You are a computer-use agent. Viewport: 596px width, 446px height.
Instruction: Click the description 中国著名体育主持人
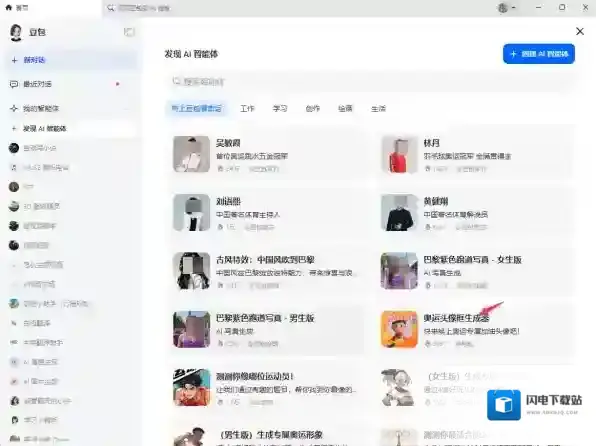point(248,214)
